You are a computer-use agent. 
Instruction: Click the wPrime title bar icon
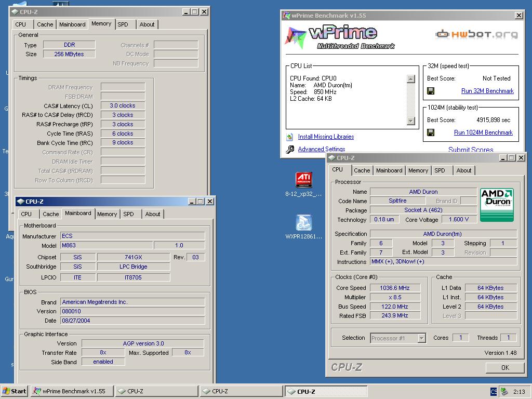click(x=287, y=15)
